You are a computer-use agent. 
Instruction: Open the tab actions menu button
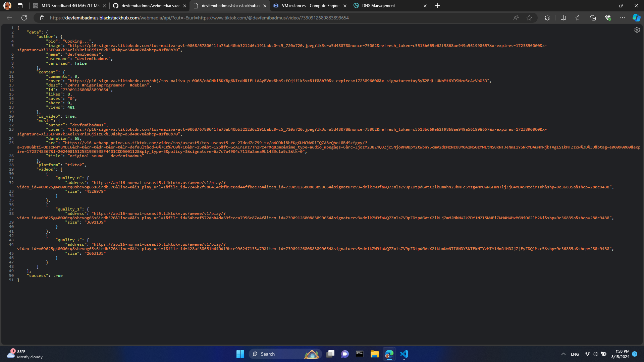[x=20, y=6]
